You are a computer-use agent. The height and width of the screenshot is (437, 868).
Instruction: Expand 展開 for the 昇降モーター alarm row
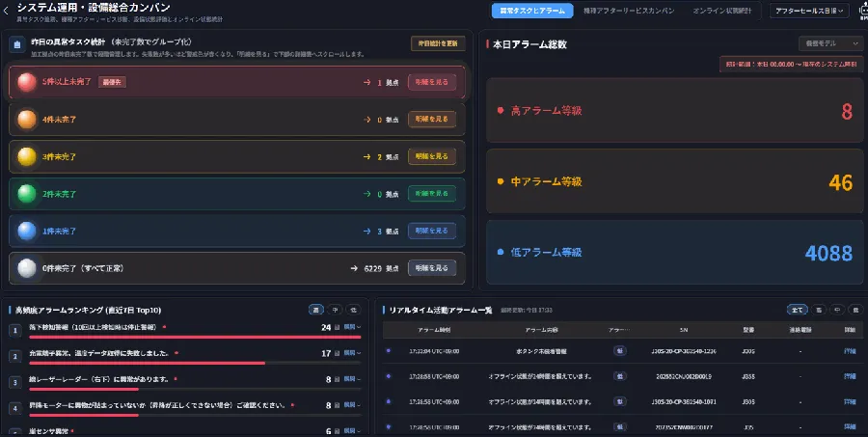point(351,405)
